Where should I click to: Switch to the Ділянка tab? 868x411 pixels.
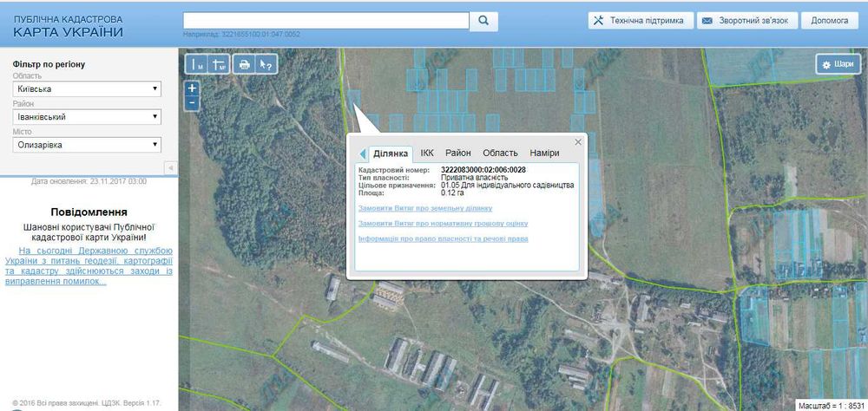[x=391, y=153]
